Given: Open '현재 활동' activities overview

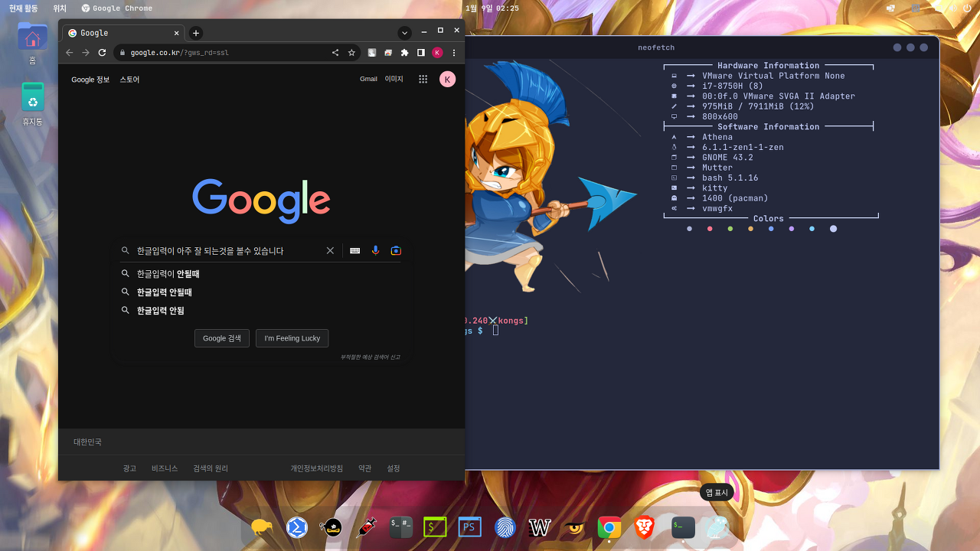Looking at the screenshot, I should tap(23, 8).
